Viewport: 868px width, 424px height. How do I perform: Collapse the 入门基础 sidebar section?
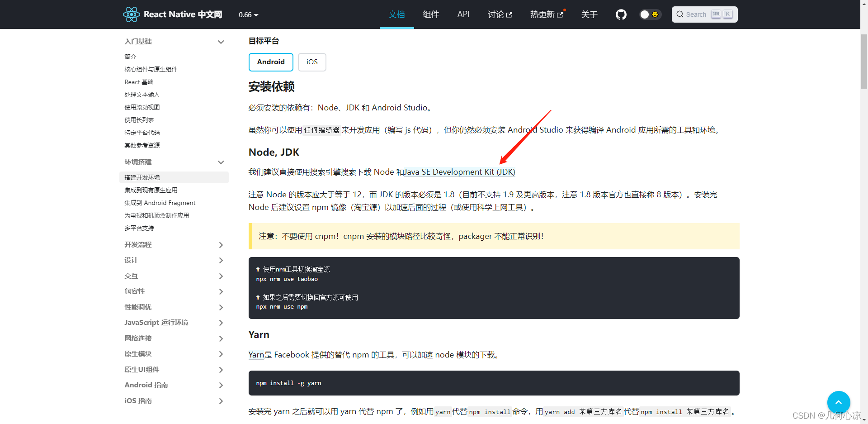click(175, 42)
